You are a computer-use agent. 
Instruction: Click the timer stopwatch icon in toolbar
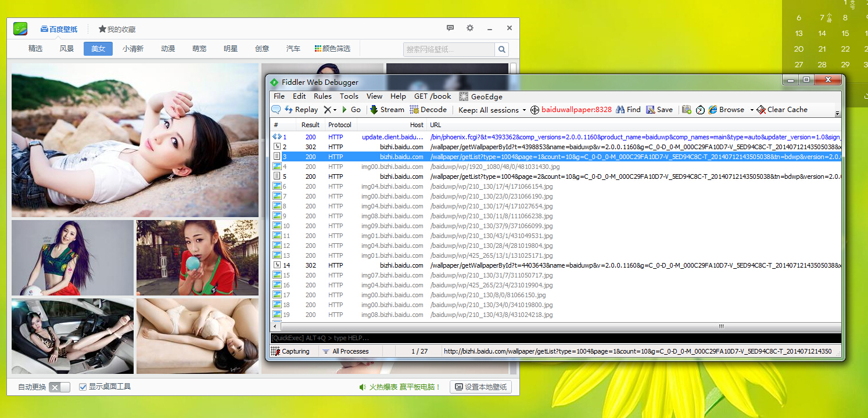(x=700, y=110)
